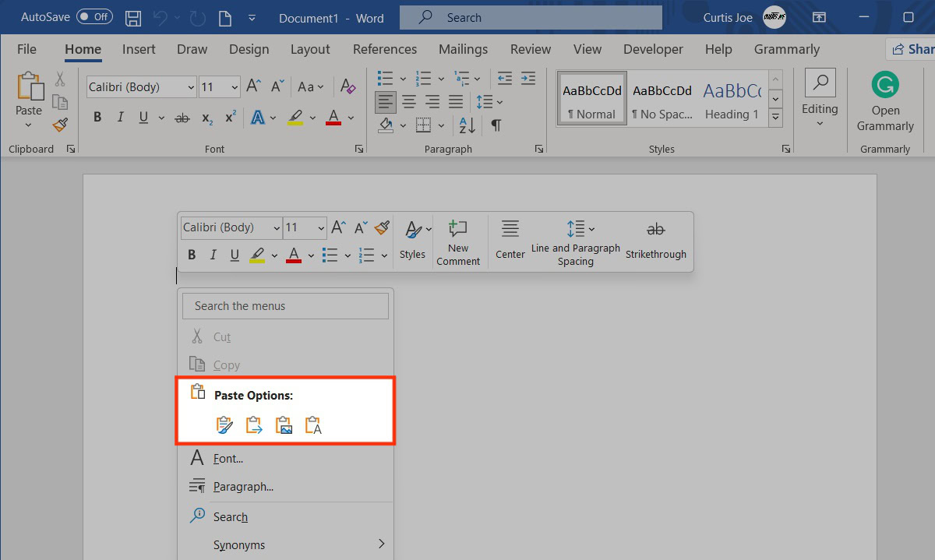
Task: Click the Clear All Formatting icon
Action: [348, 87]
